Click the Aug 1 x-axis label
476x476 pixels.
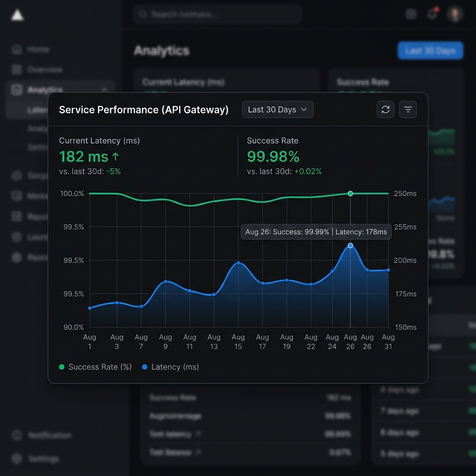point(90,342)
